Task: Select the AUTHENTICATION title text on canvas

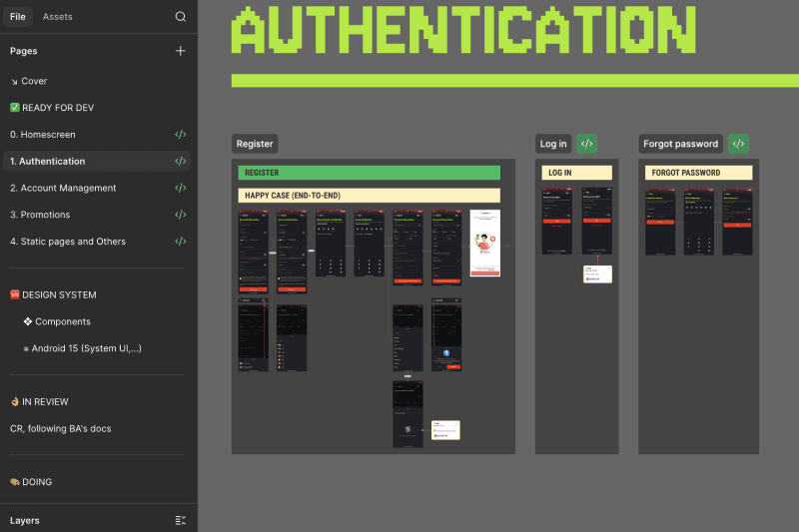Action: (463, 30)
